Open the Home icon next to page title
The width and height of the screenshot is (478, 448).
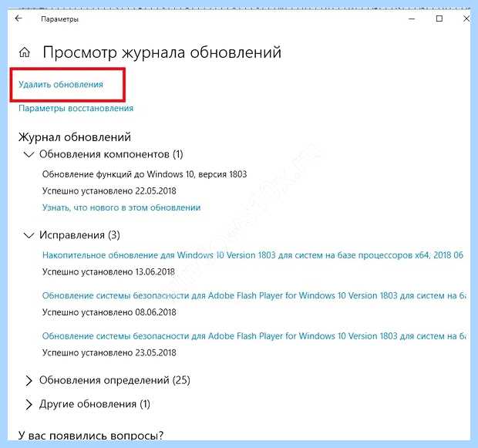[x=25, y=52]
